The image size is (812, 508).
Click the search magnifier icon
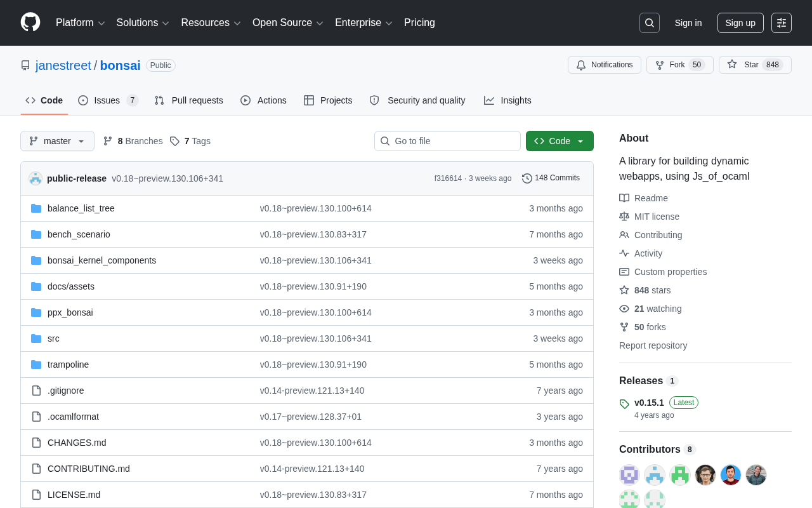coord(650,23)
